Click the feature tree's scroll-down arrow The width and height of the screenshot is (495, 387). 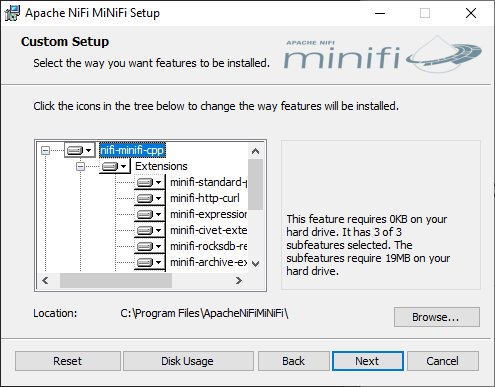(x=256, y=264)
